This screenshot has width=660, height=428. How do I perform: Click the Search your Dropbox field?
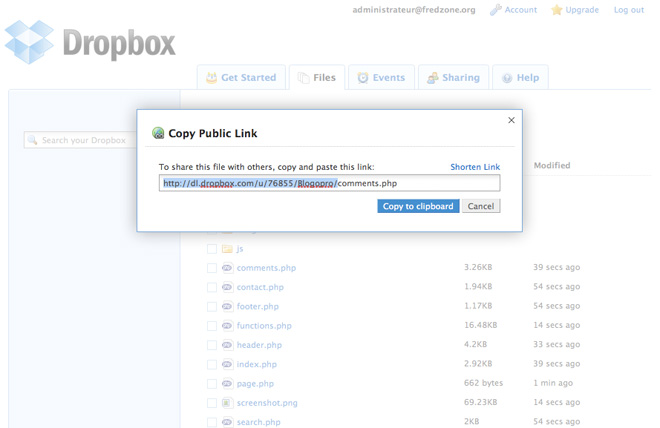(80, 140)
